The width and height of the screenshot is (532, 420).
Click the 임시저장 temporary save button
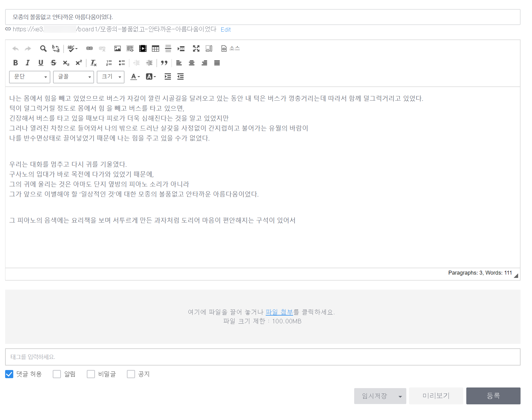click(x=374, y=396)
